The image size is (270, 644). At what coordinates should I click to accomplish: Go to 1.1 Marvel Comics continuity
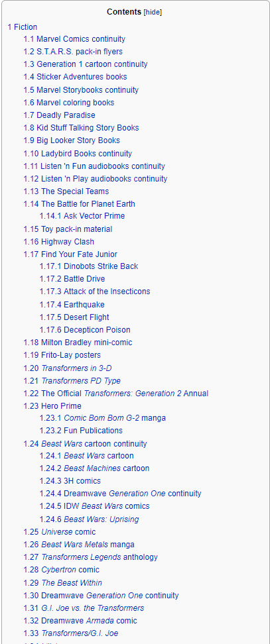click(74, 39)
